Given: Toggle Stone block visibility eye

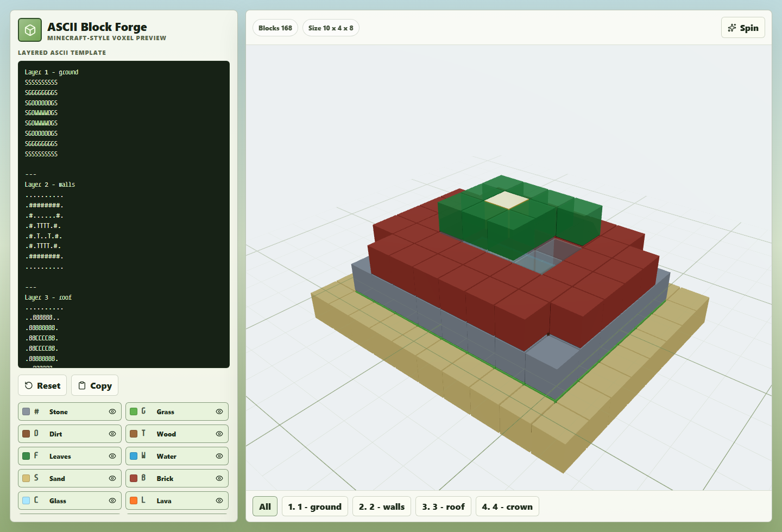Looking at the screenshot, I should point(112,411).
